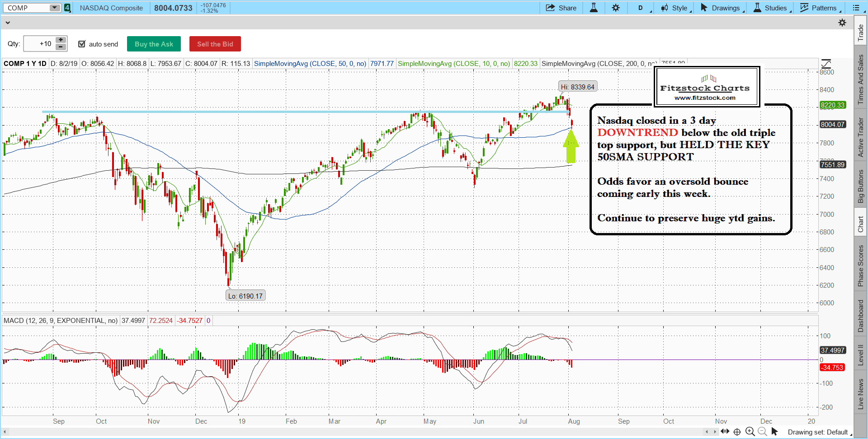
Task: Click the green symbol link number 4 icon
Action: tap(67, 8)
